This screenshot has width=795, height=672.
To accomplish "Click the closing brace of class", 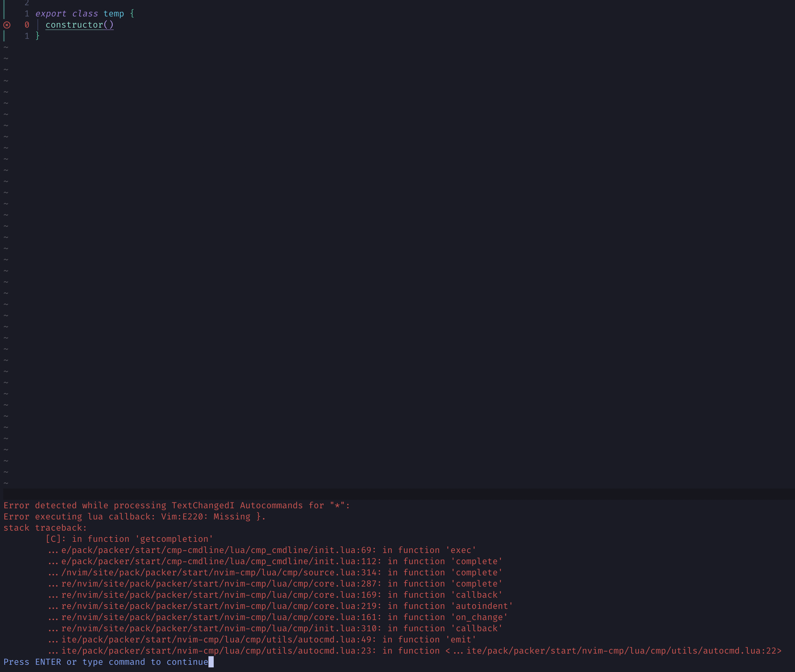I will click(x=37, y=36).
